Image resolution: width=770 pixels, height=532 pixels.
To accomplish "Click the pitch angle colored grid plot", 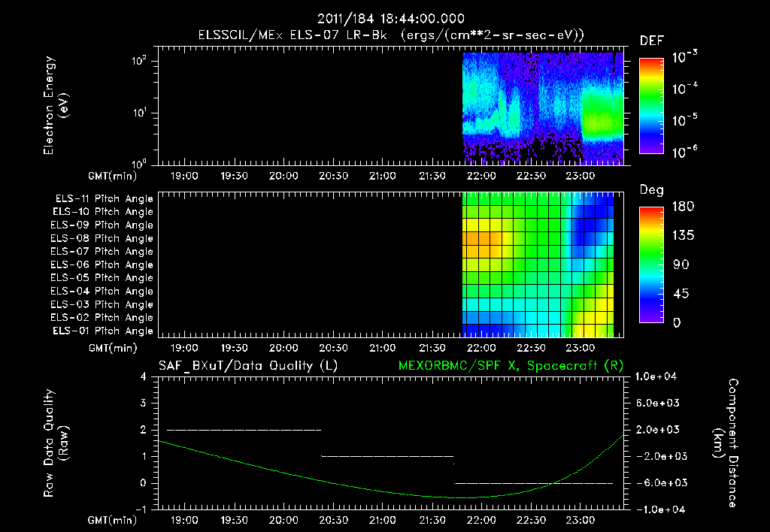I will coord(538,264).
